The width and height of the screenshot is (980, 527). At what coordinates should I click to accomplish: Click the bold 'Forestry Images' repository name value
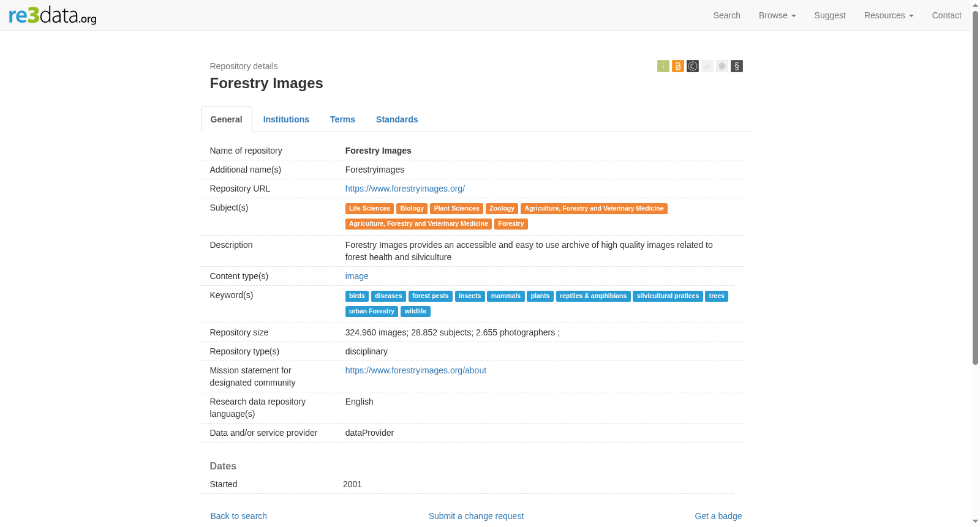coord(379,151)
